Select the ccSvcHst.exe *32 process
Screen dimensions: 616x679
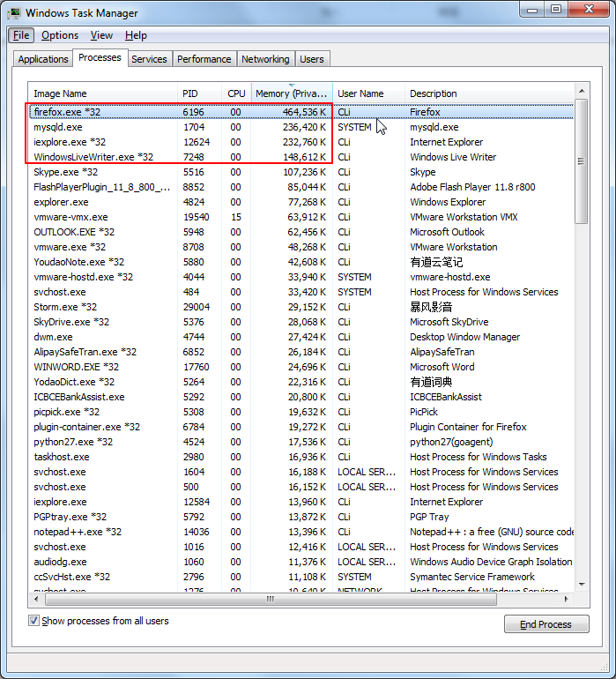(301, 577)
